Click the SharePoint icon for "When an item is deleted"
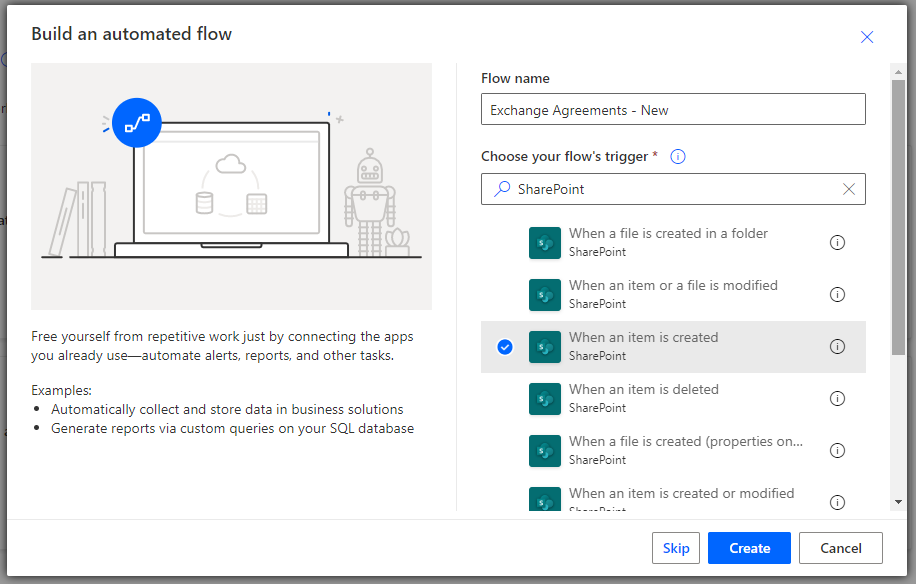Screen dimensions: 916x584 545,398
